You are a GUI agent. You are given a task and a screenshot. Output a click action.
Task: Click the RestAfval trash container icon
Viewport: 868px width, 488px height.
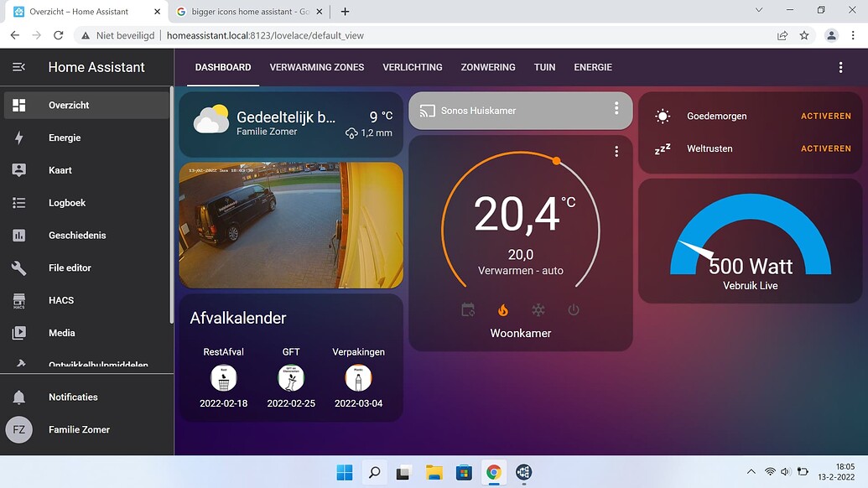coord(223,379)
